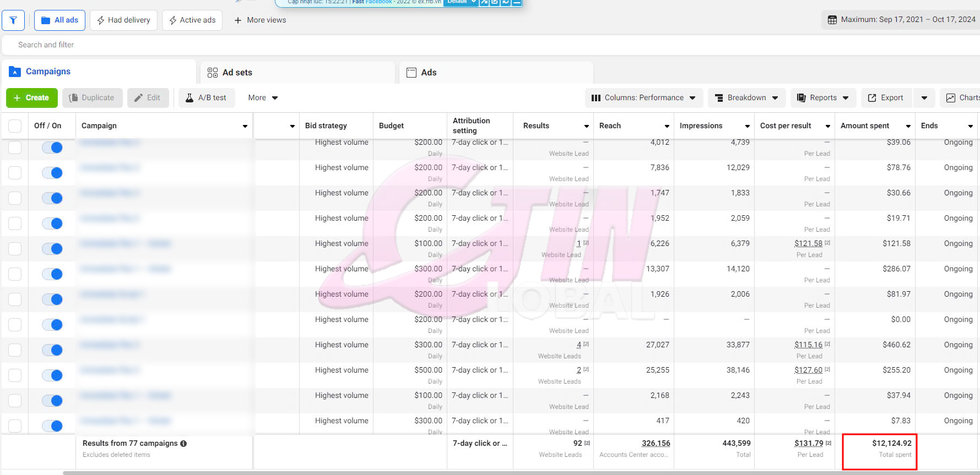
Task: Open the Results column header dropdown
Action: pyautogui.click(x=587, y=126)
